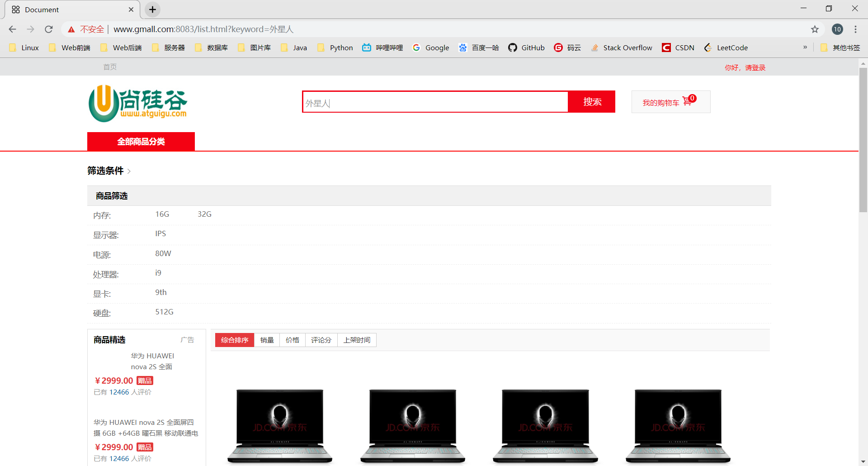Open Chrome's three-dot menu
Screen dimensions: 868x466
coord(855,29)
